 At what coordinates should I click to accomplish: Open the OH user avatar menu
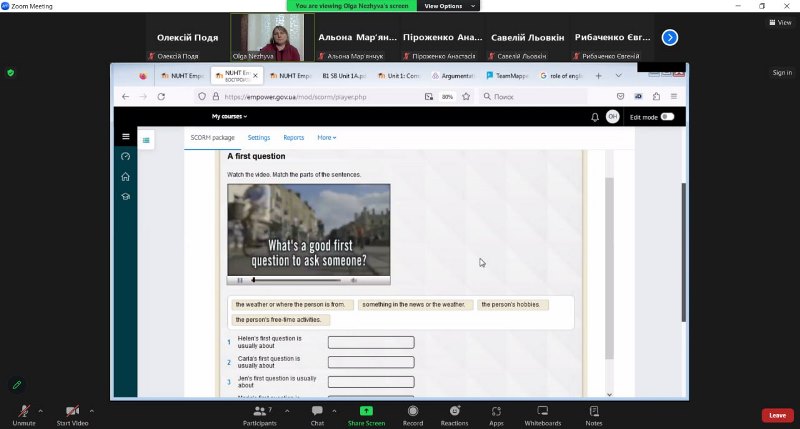click(612, 117)
